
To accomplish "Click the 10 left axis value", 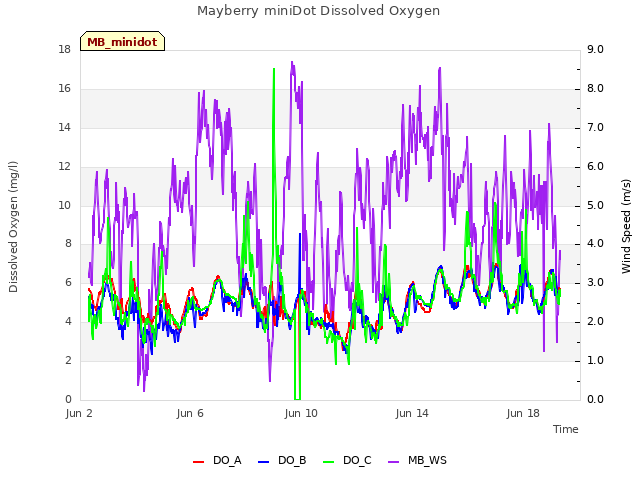I will pos(64,205).
